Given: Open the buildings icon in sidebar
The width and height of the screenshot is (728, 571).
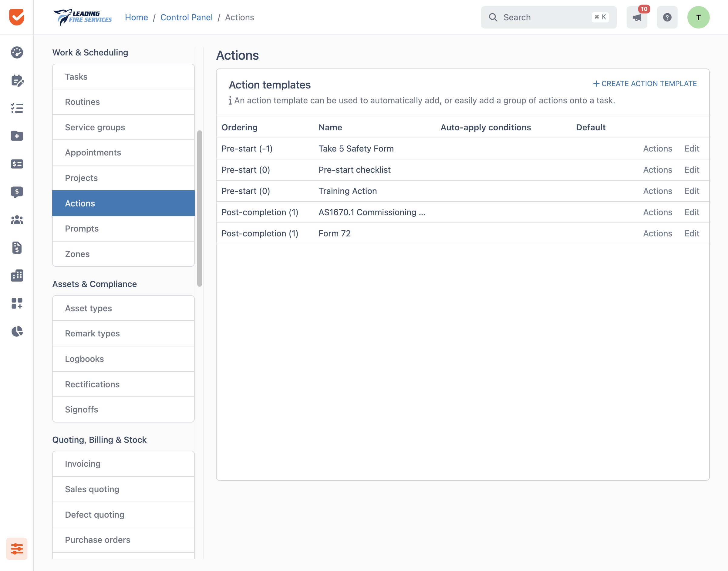Looking at the screenshot, I should (17, 275).
